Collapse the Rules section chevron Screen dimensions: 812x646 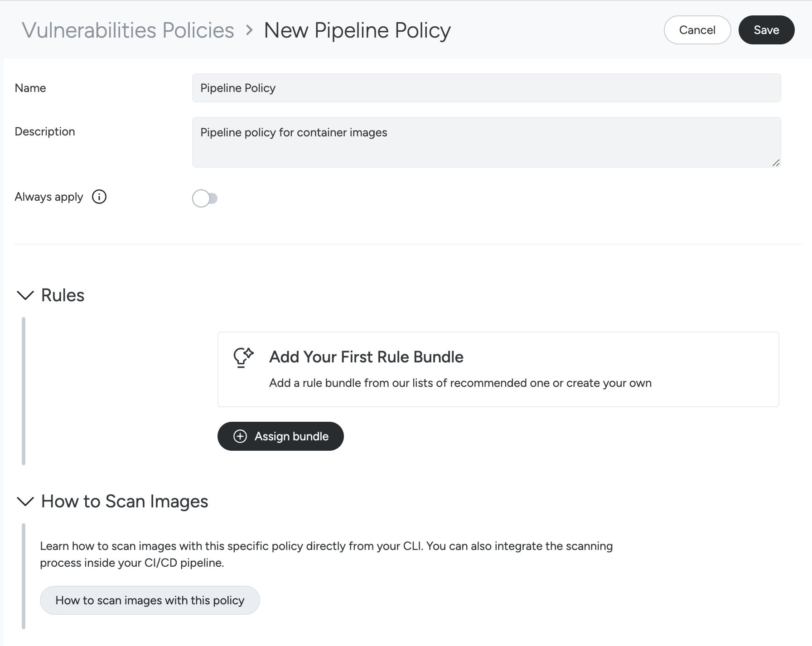coord(25,295)
